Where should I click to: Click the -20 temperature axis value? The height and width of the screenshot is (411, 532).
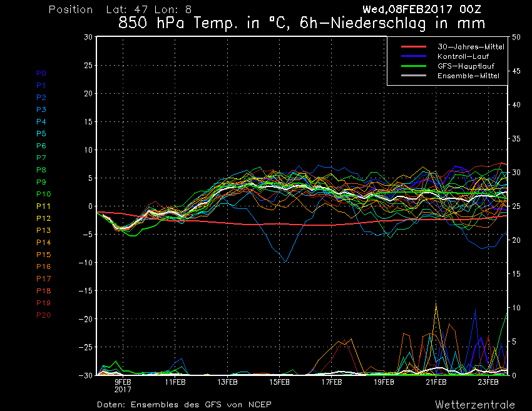click(x=86, y=319)
